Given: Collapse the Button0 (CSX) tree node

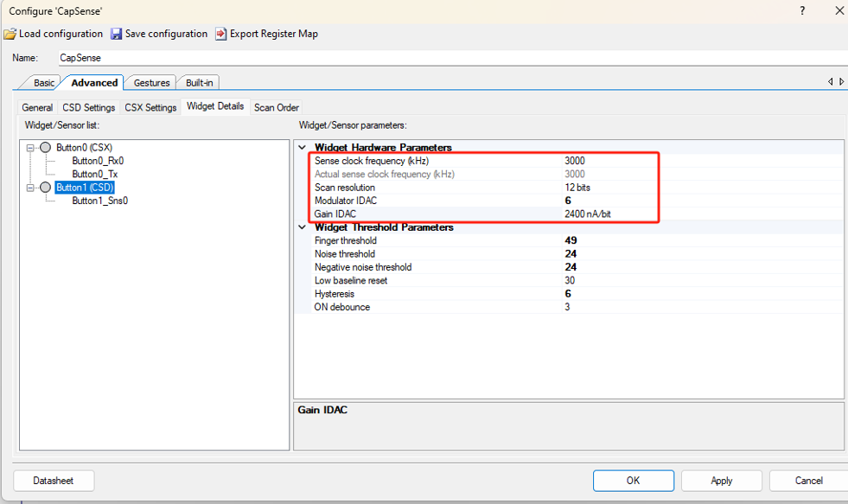Looking at the screenshot, I should pos(31,148).
